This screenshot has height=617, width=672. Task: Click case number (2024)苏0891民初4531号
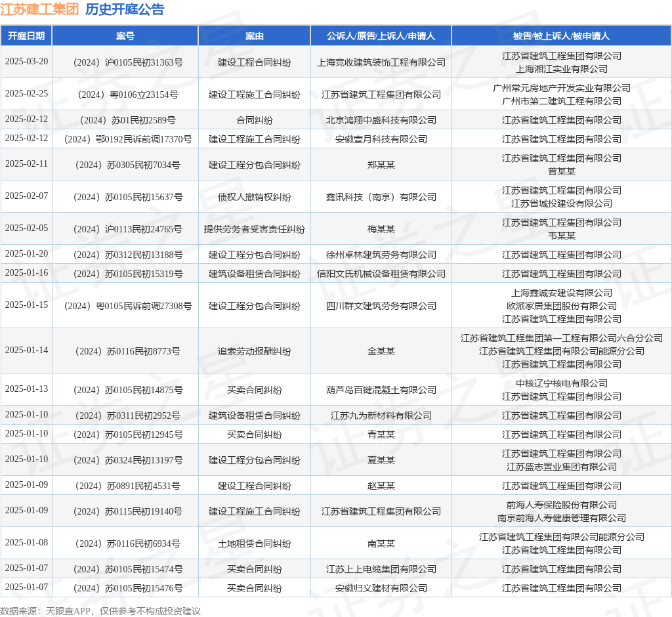(x=128, y=486)
